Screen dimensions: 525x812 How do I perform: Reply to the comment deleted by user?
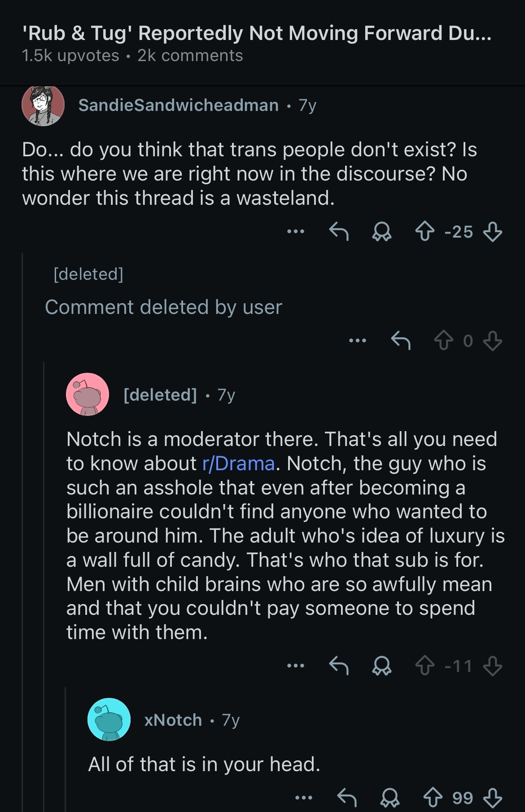[x=401, y=341]
